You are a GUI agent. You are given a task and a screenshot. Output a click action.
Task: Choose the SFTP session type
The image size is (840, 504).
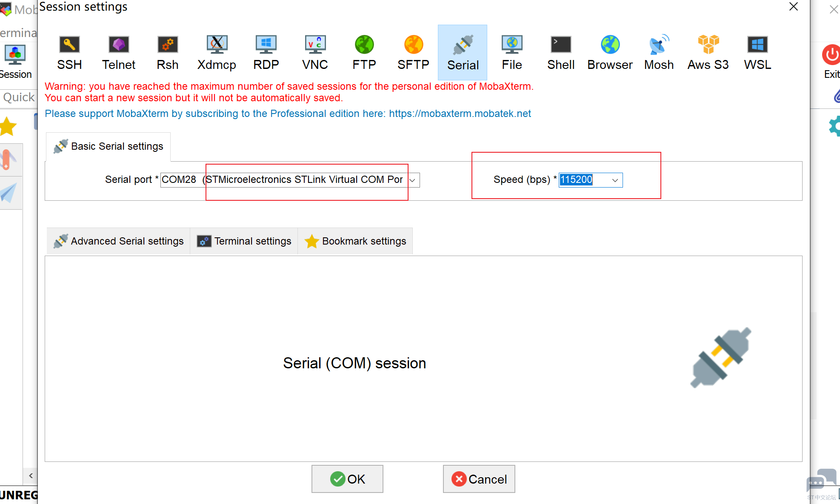tap(414, 53)
